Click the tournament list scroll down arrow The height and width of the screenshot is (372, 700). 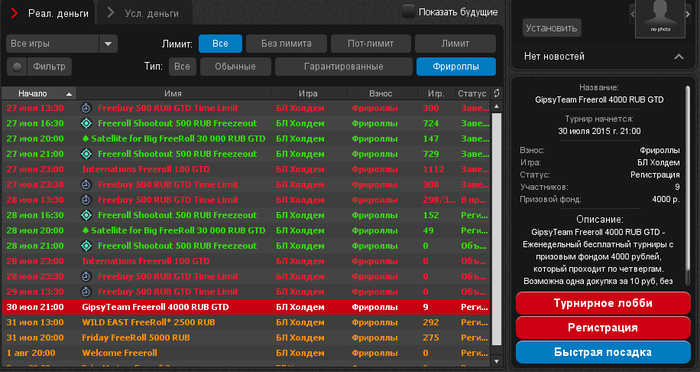pos(496,361)
